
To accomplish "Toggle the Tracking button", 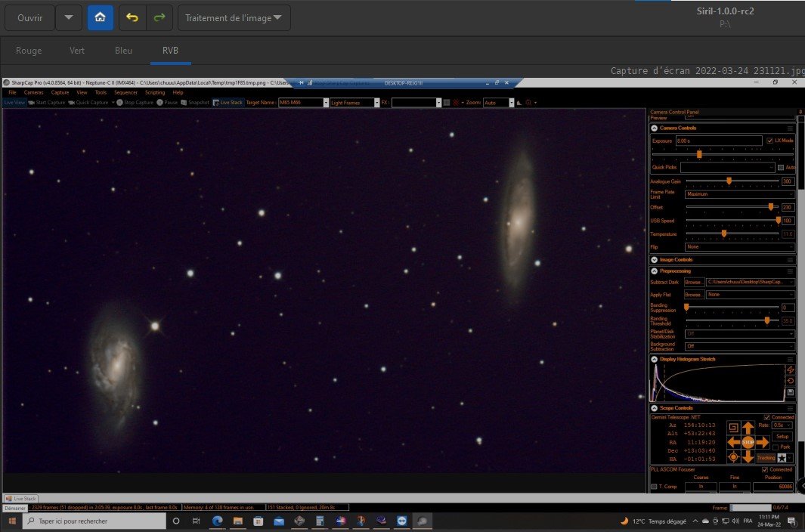I will (766, 457).
